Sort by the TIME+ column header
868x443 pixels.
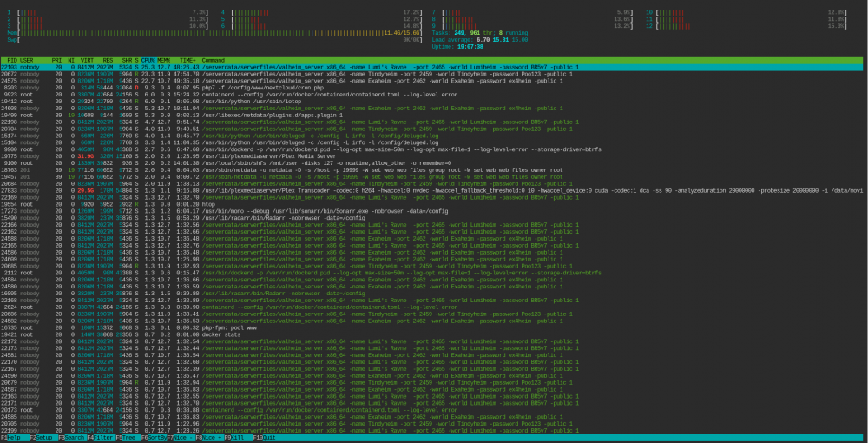tap(187, 60)
